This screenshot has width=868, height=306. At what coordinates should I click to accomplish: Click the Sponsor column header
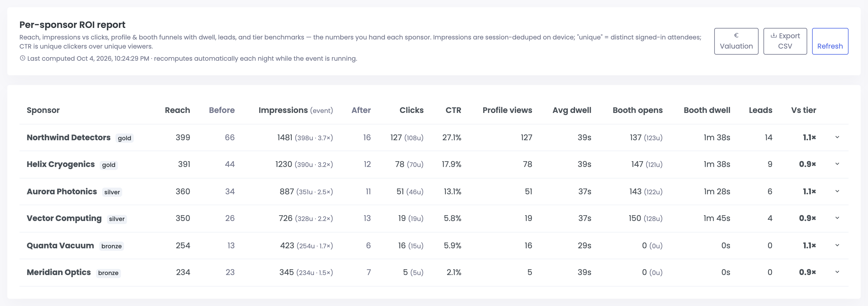43,110
